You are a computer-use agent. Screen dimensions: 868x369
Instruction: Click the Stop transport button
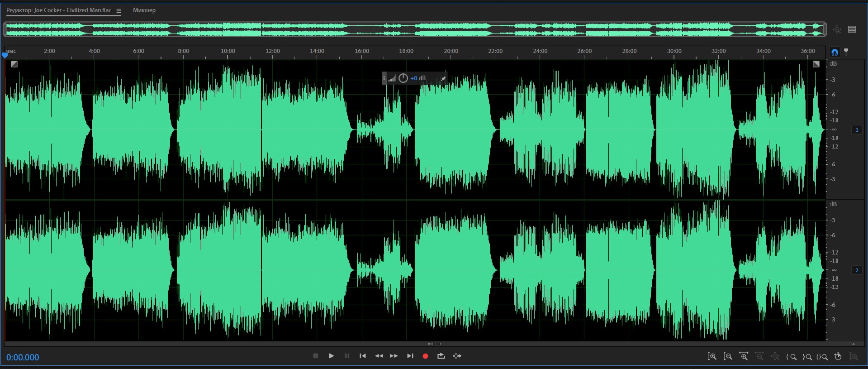tap(316, 356)
